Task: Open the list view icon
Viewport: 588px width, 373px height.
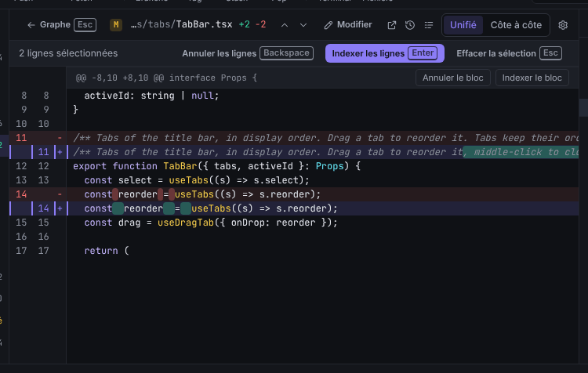Action: coord(429,25)
